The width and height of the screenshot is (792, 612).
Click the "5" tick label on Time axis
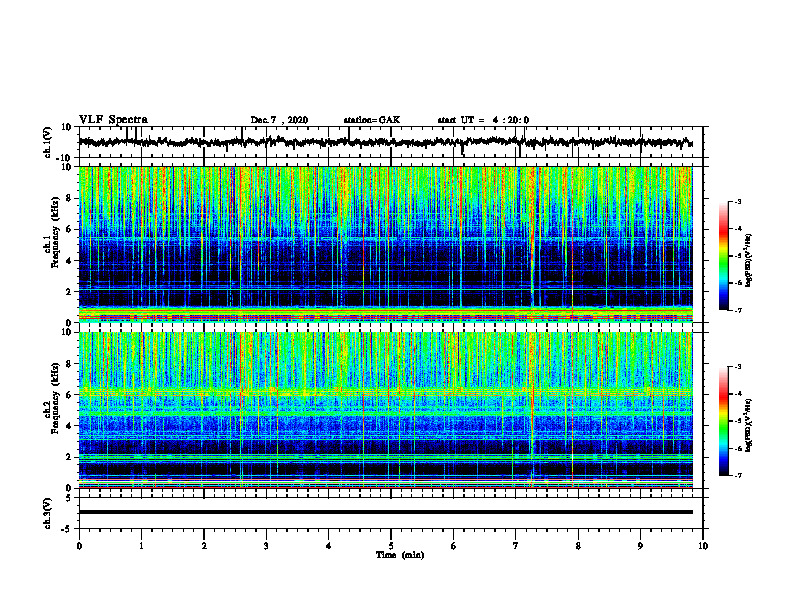click(x=391, y=546)
